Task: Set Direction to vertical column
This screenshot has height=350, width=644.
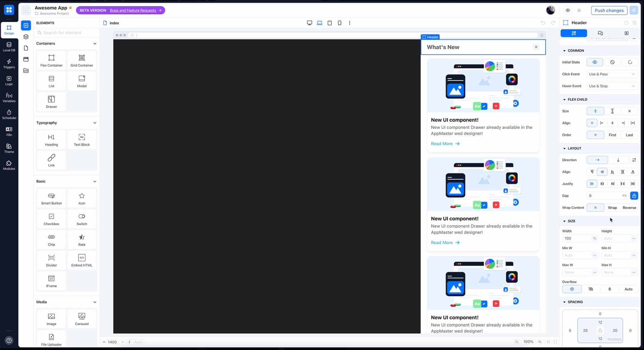Action: (618, 160)
